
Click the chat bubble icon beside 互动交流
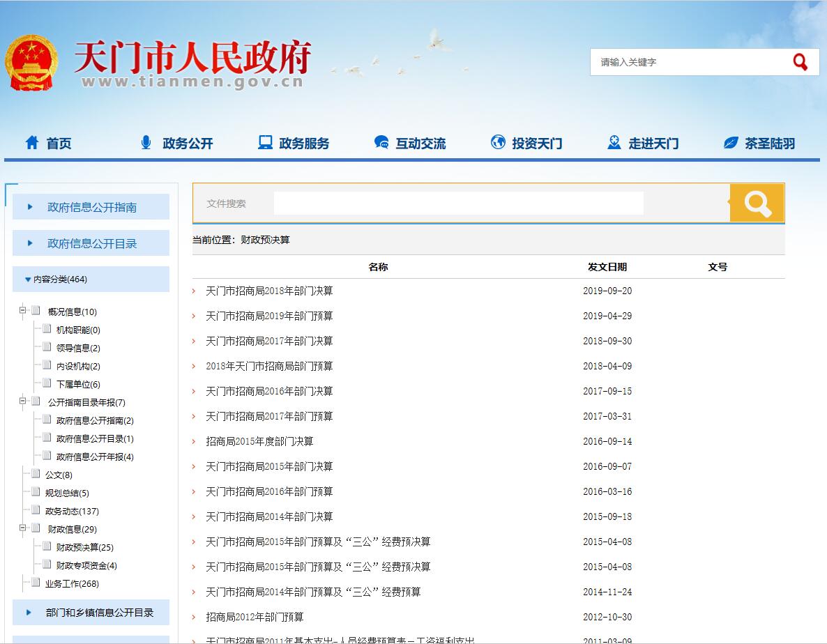tap(381, 143)
